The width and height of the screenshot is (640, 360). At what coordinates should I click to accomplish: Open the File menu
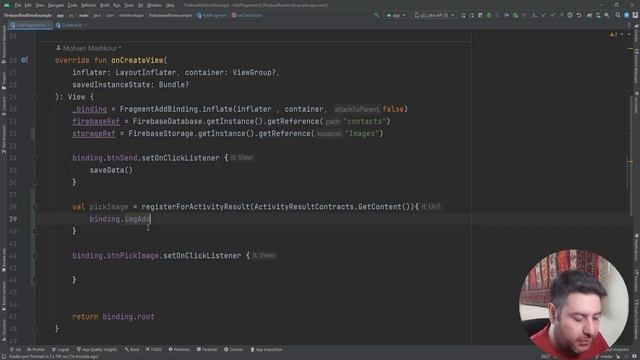coord(18,5)
